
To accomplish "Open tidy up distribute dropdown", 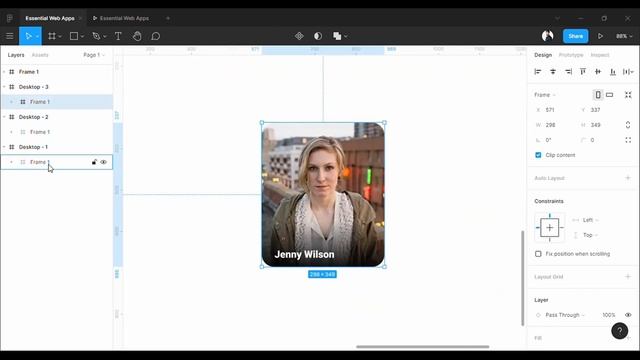I will tap(628, 71).
